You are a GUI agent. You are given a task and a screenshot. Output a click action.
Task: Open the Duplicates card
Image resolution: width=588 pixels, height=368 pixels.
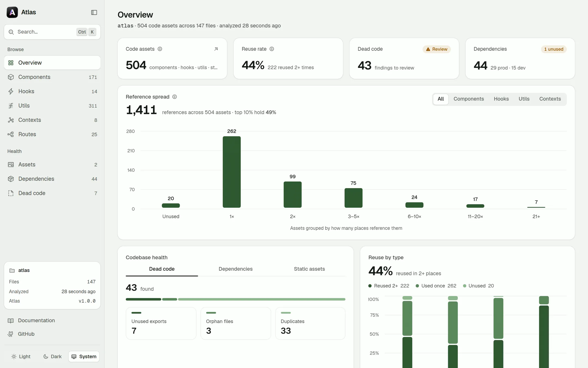pos(310,324)
